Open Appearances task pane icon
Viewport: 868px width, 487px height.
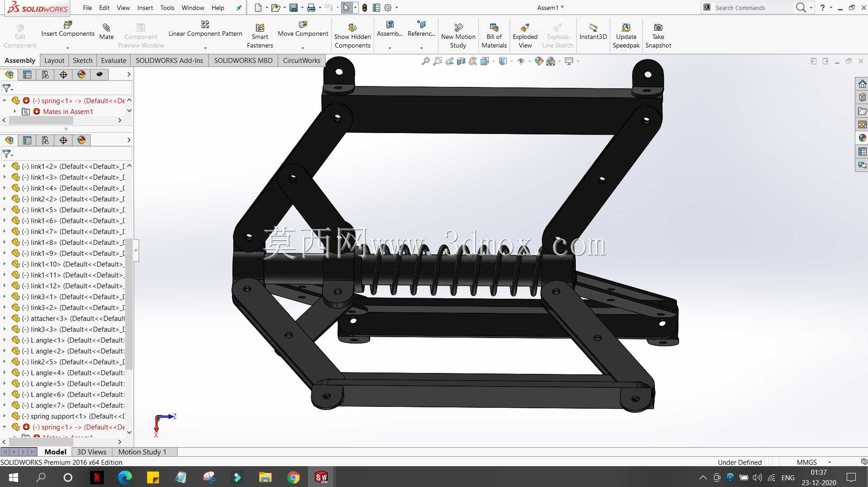click(862, 138)
